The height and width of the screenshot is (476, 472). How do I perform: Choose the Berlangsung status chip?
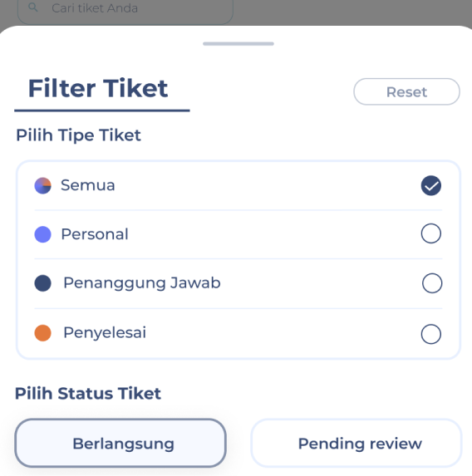pos(120,443)
